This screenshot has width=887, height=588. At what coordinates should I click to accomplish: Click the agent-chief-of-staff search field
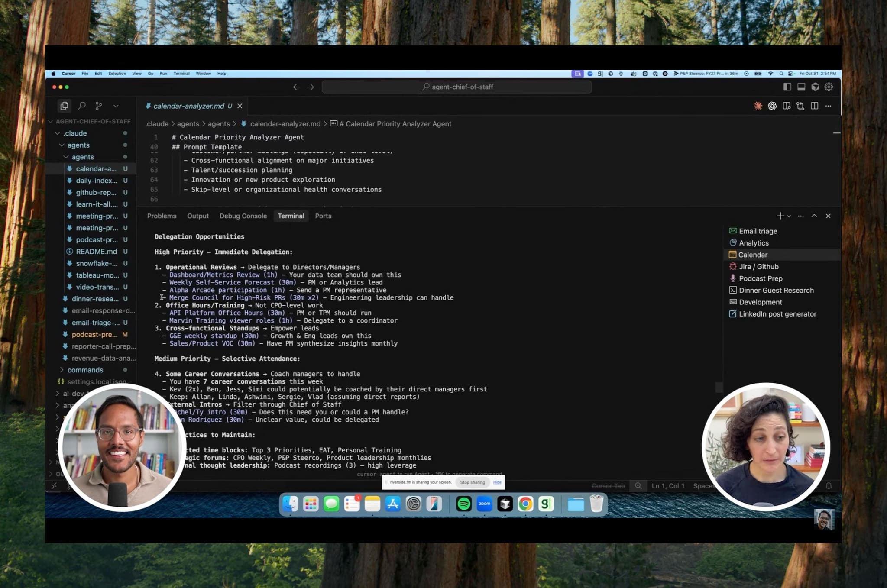pyautogui.click(x=457, y=87)
